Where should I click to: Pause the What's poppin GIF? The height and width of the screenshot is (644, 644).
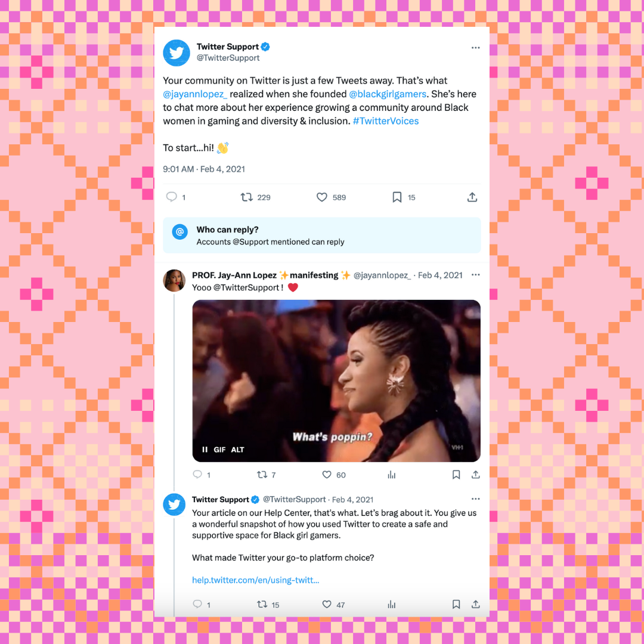tap(205, 450)
